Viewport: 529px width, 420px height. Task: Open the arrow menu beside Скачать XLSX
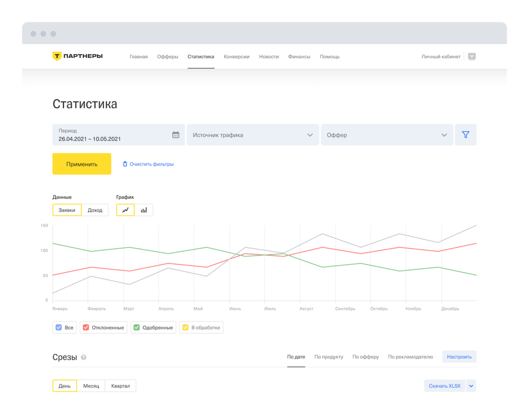[471, 386]
